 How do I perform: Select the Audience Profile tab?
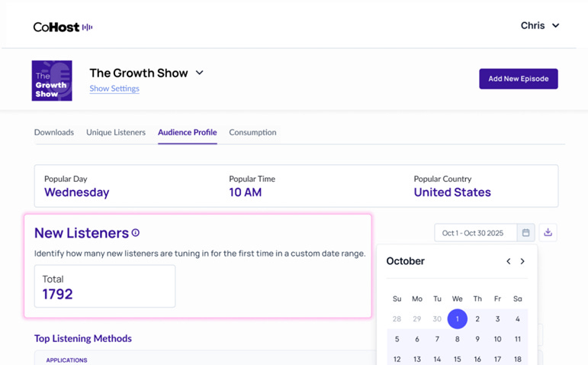[187, 132]
